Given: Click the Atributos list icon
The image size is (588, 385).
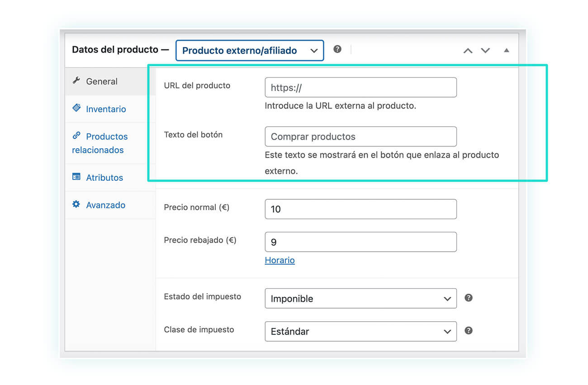Looking at the screenshot, I should [76, 177].
